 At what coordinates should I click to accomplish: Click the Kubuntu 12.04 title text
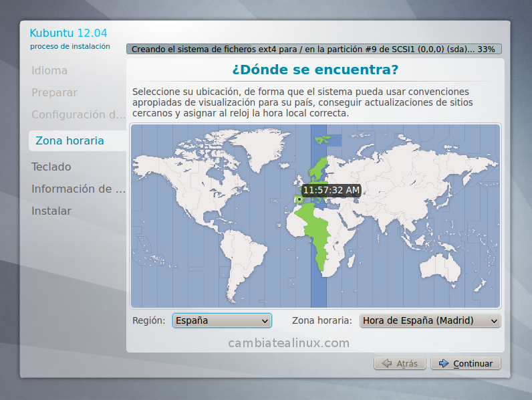coord(68,33)
